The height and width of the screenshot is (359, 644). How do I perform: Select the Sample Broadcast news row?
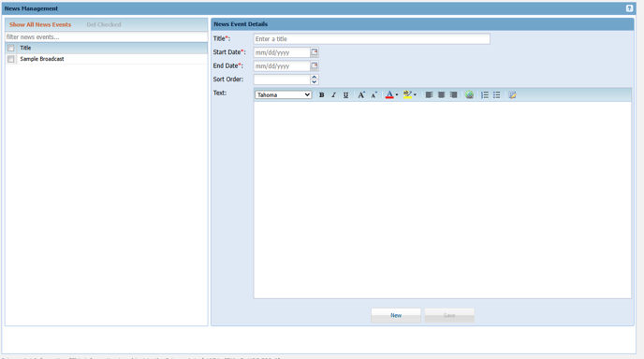click(107, 59)
